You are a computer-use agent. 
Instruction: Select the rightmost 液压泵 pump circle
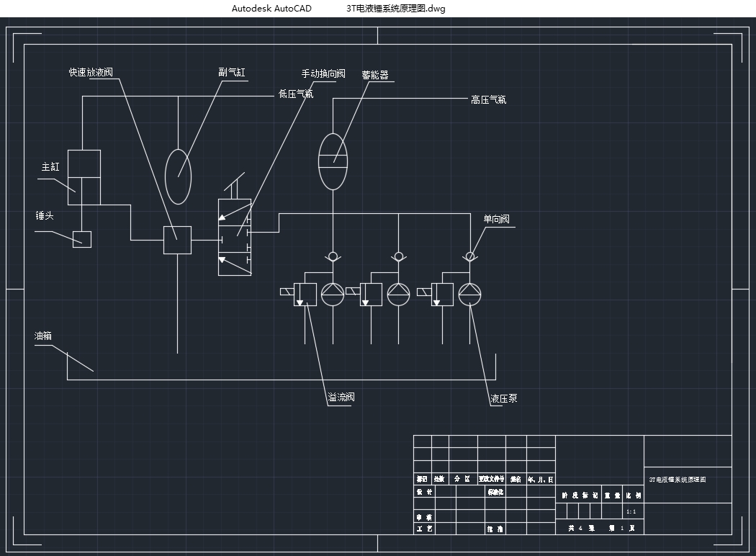[x=469, y=294]
